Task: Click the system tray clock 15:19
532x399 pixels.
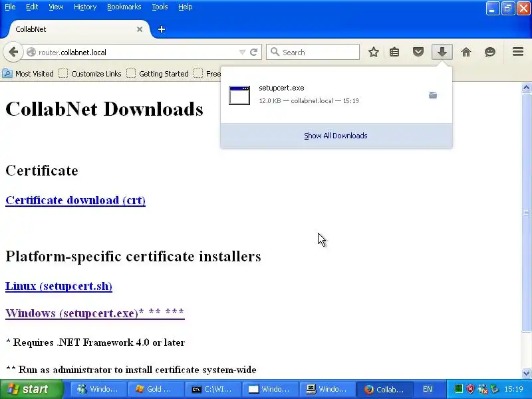Action: click(513, 389)
